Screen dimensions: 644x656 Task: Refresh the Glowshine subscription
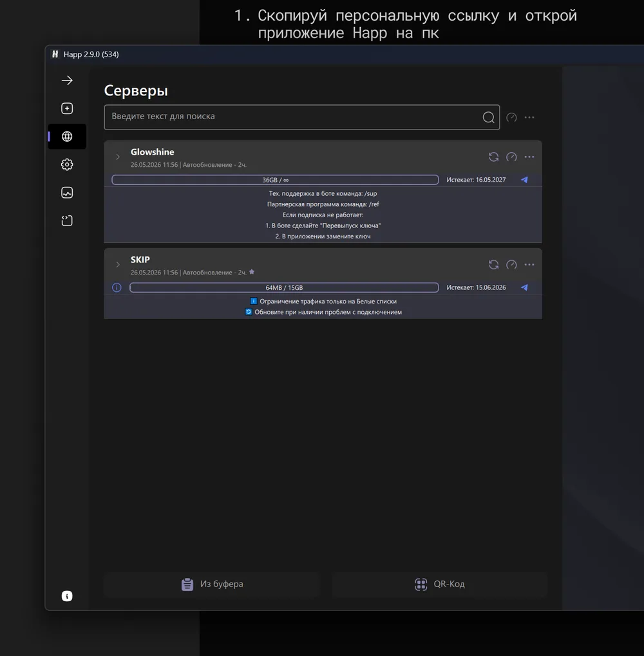pos(493,157)
